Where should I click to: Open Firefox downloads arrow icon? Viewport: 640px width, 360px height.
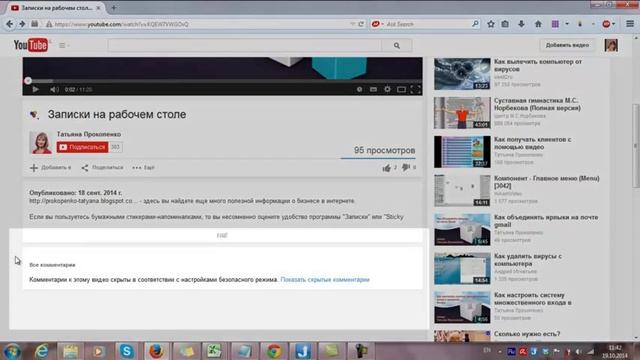[x=521, y=24]
